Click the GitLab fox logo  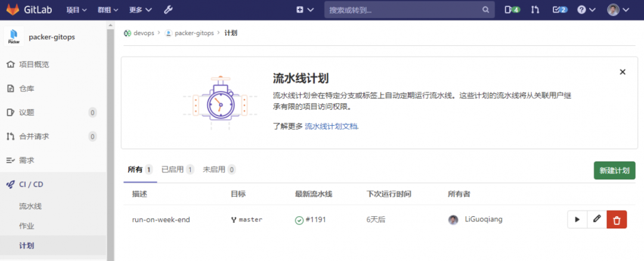tap(13, 10)
